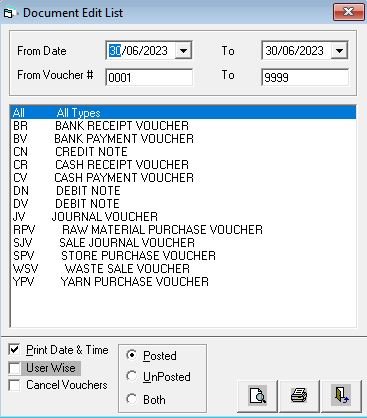This screenshot has height=418, width=367.
Task: Select WSV WASTE SALE VOUCHER row
Action: (x=183, y=269)
